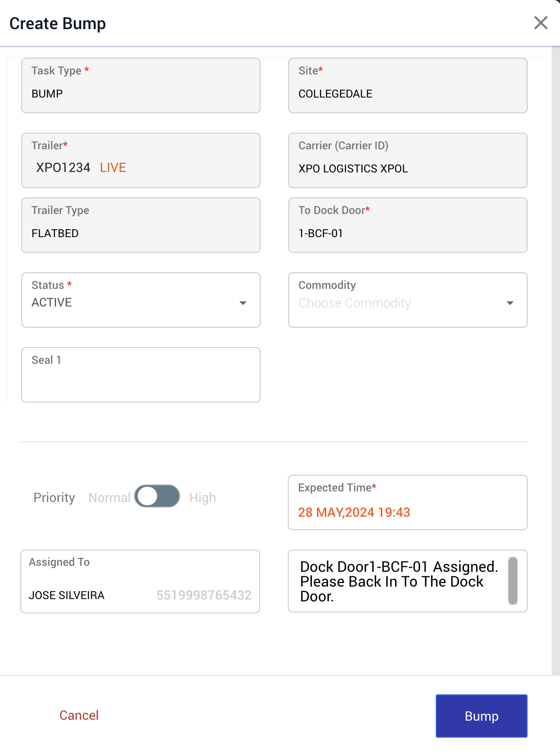The image size is (560, 753).
Task: Click the Choose Commodity placeholder
Action: coord(355,303)
